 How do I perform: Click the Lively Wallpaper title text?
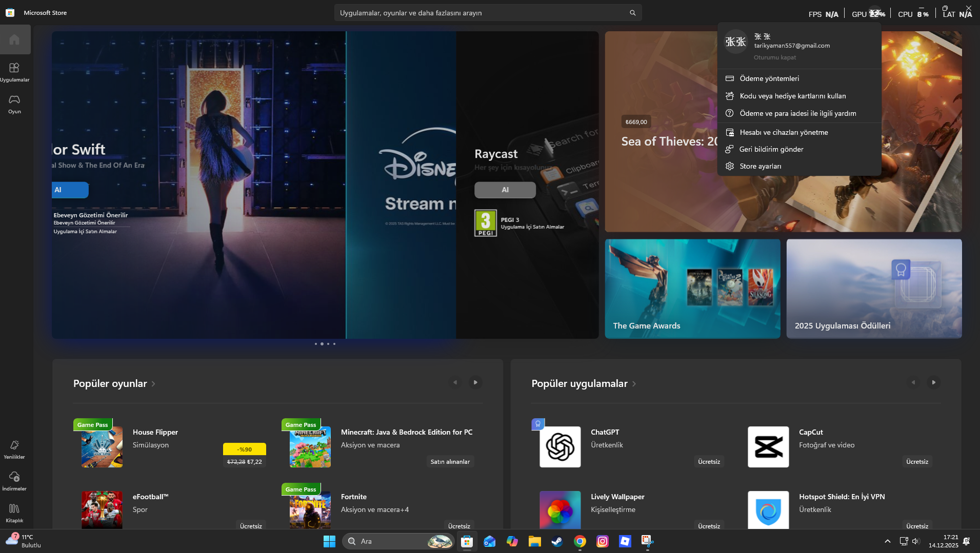(617, 497)
